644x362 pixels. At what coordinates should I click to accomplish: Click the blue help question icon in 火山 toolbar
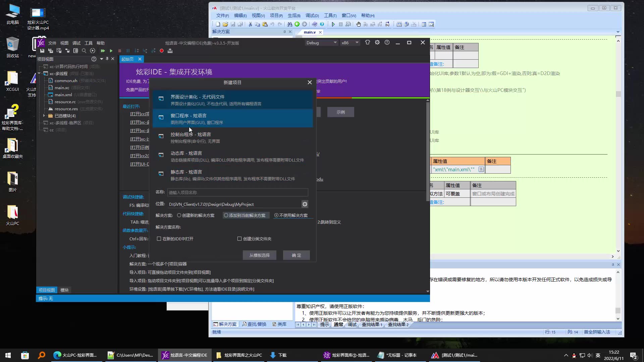tap(322, 24)
